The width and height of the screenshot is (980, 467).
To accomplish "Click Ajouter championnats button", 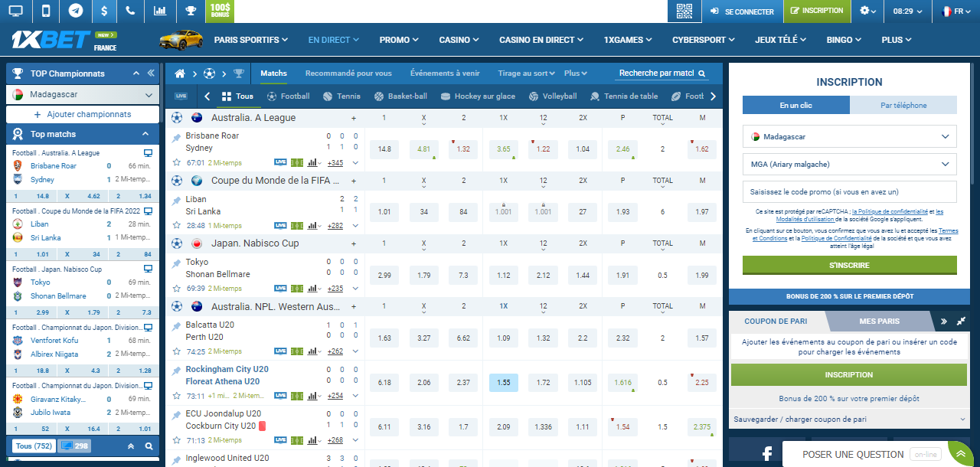I will (x=83, y=114).
